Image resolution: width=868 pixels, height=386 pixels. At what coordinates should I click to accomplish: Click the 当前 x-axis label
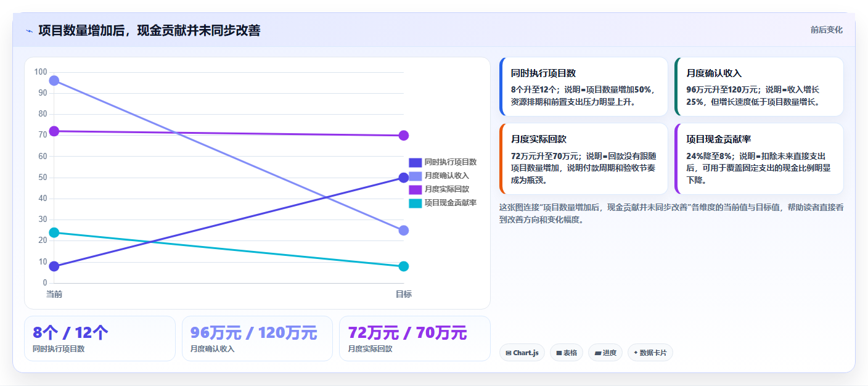pyautogui.click(x=54, y=295)
